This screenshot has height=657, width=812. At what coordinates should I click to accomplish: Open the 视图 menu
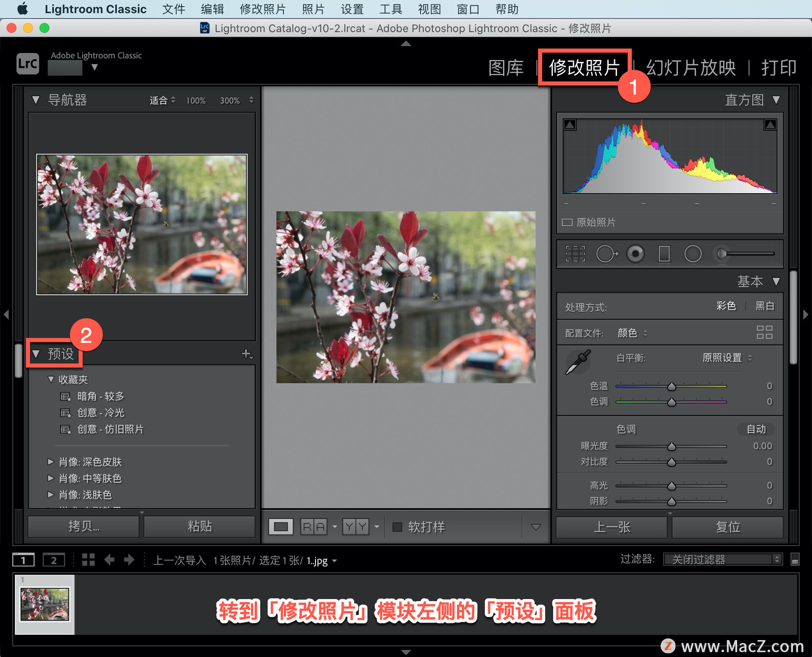click(429, 9)
